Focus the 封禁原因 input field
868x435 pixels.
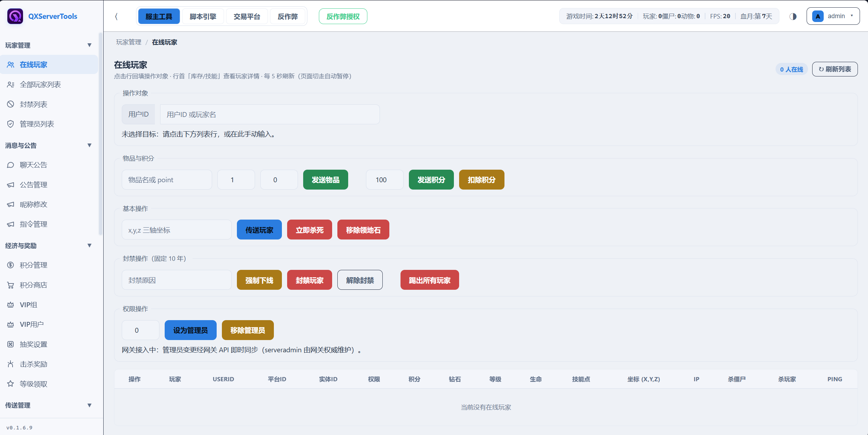pyautogui.click(x=177, y=280)
